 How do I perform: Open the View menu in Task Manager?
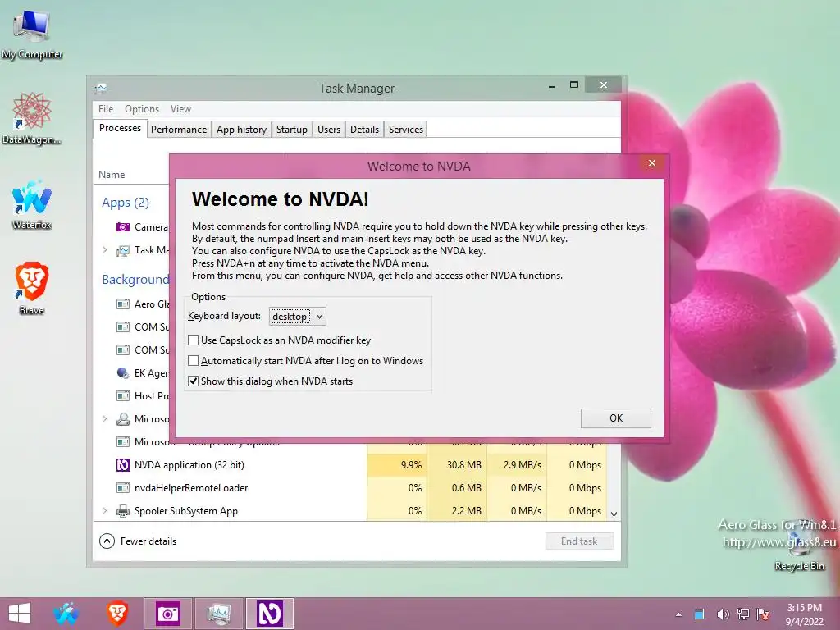point(180,109)
